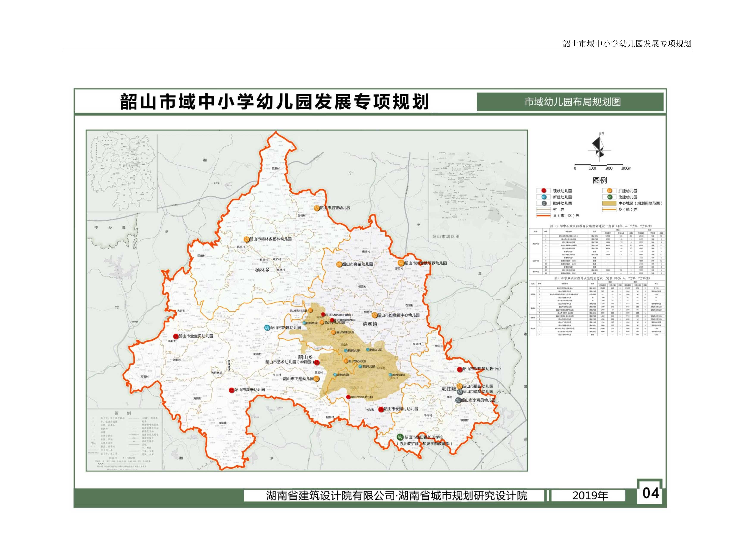Select the orange 韶山市育才幼儿园 marker
Screen dimensions: 756x535
(x=310, y=310)
